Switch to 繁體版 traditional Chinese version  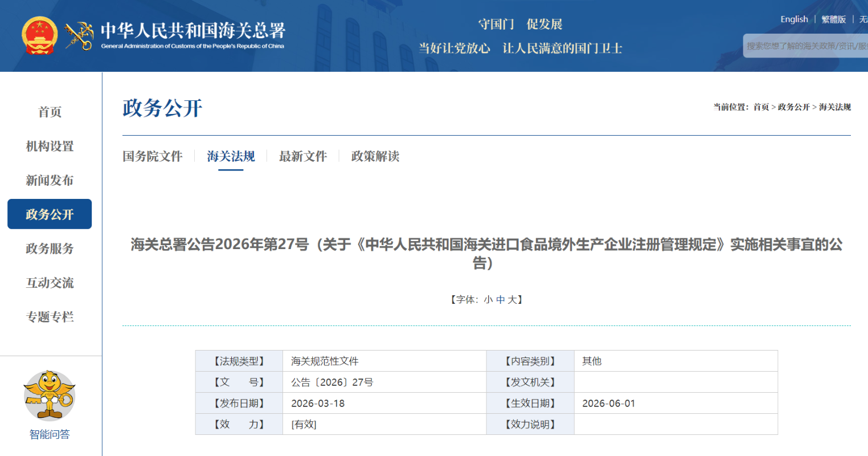coord(833,19)
